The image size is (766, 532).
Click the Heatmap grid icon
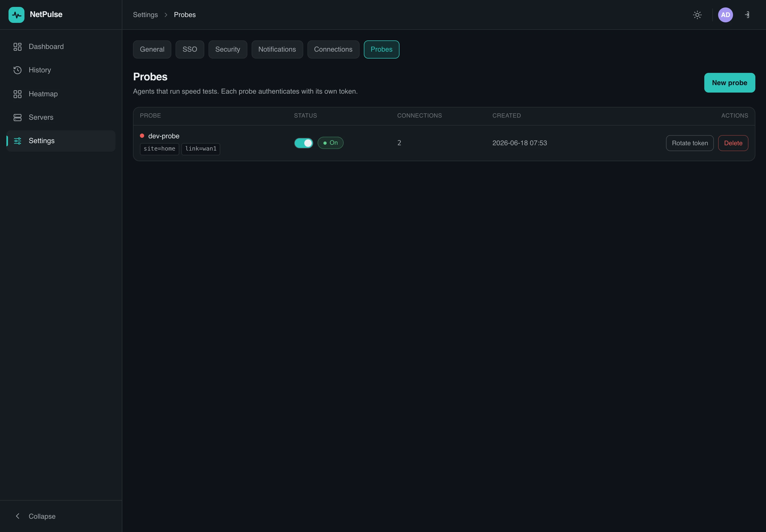click(x=17, y=94)
